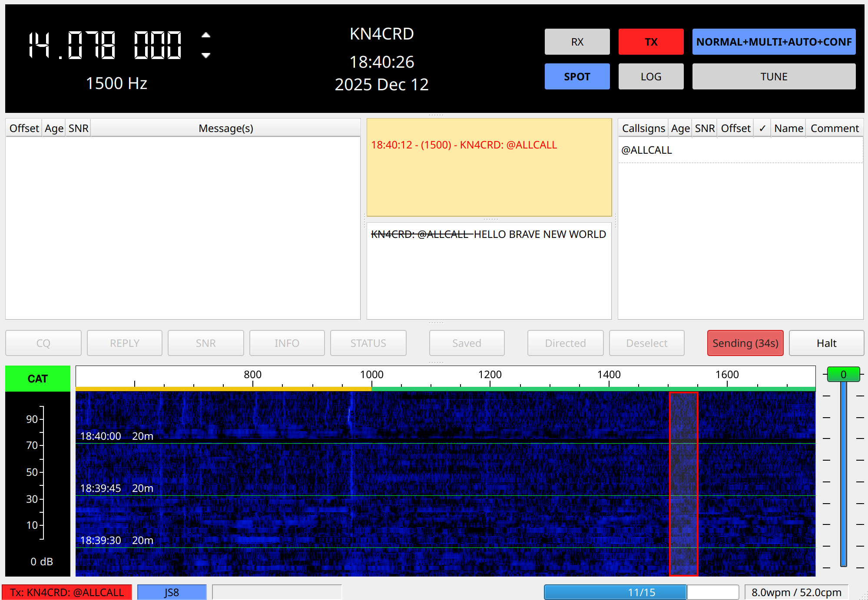The width and height of the screenshot is (868, 600).
Task: Click the gain slider handle showing 0
Action: pyautogui.click(x=843, y=374)
